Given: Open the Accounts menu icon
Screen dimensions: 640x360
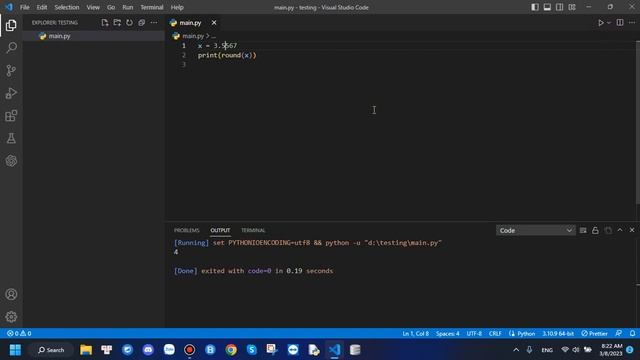Looking at the screenshot, I should pos(11,294).
